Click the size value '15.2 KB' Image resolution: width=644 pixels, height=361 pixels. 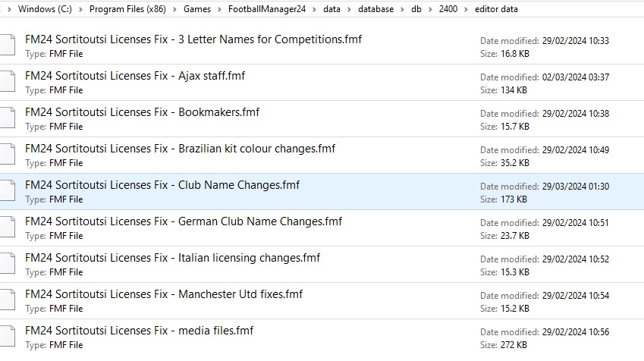click(x=514, y=309)
